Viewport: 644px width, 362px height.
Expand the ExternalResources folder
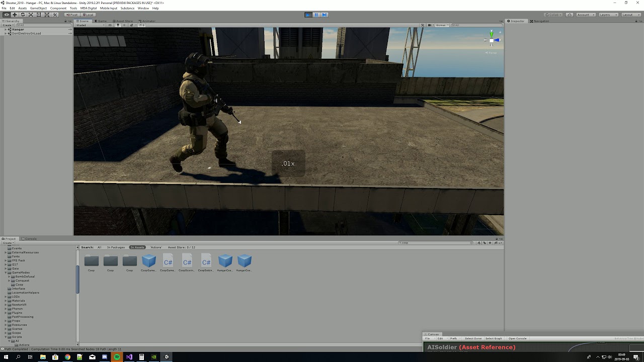point(6,252)
